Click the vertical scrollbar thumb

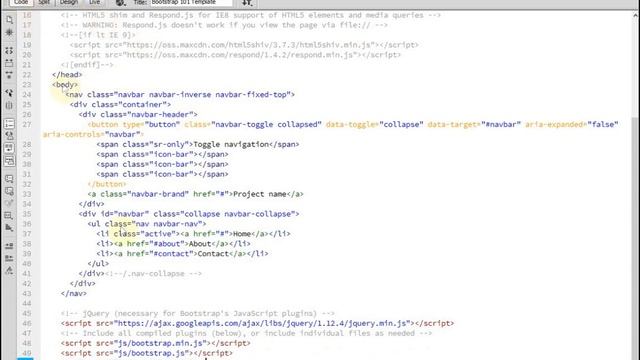(x=636, y=239)
